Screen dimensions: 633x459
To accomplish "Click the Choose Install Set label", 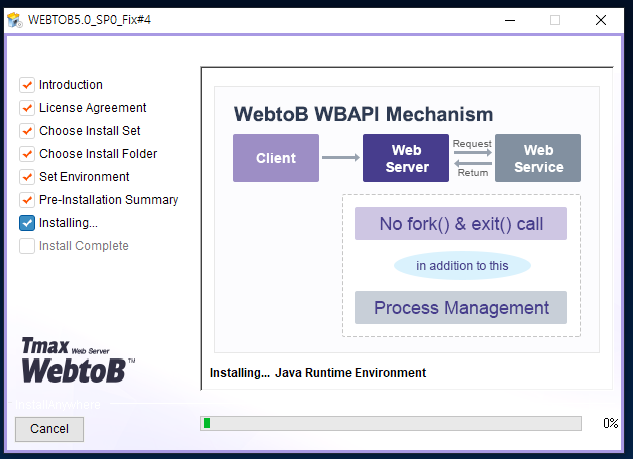I will coord(90,131).
